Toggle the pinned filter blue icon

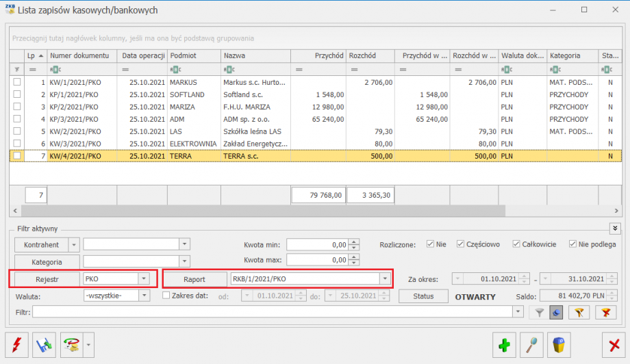tap(556, 312)
